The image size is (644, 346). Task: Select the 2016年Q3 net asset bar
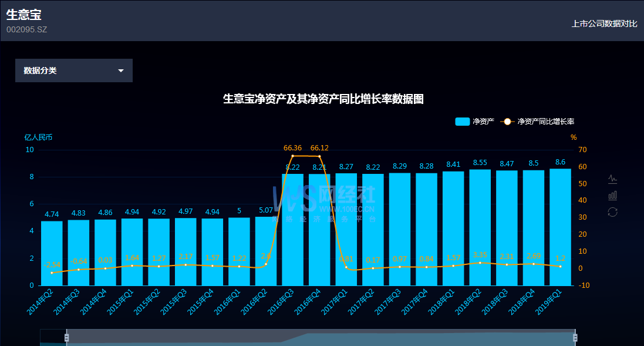point(292,229)
